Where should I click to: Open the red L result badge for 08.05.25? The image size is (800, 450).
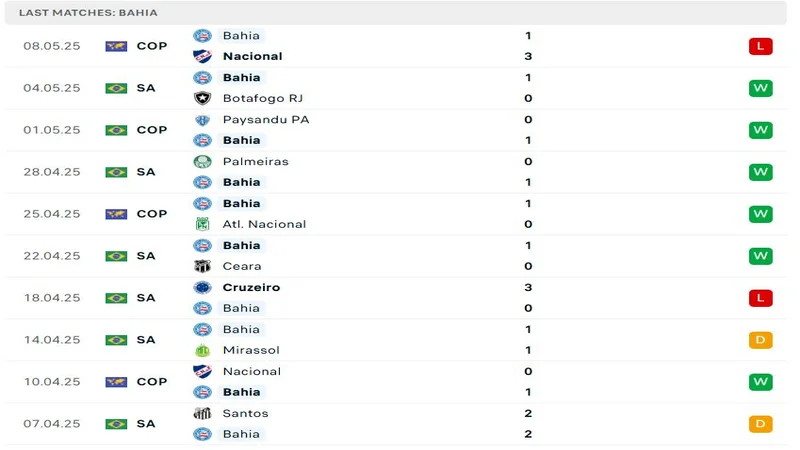[x=760, y=46]
